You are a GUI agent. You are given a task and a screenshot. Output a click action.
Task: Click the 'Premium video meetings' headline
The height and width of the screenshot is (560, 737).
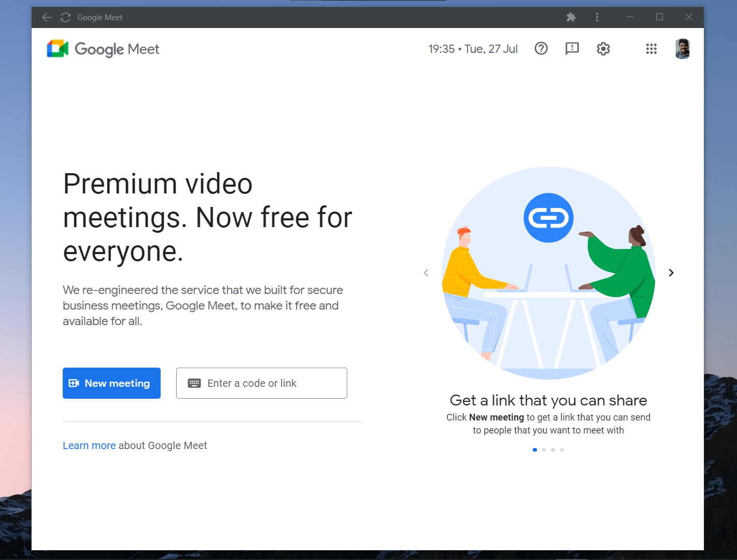pos(207,217)
